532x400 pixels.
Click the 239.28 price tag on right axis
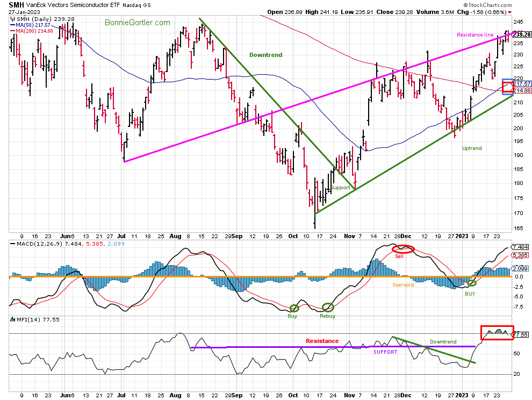tap(522, 34)
